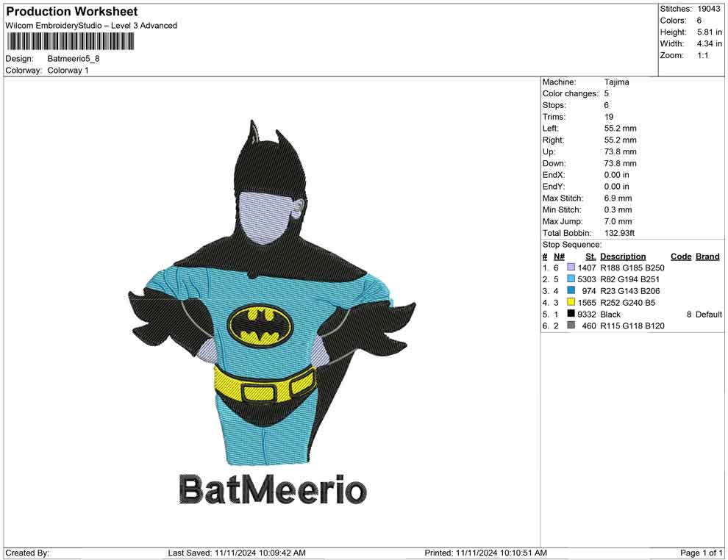Click the Machine value Tajima

tap(616, 82)
